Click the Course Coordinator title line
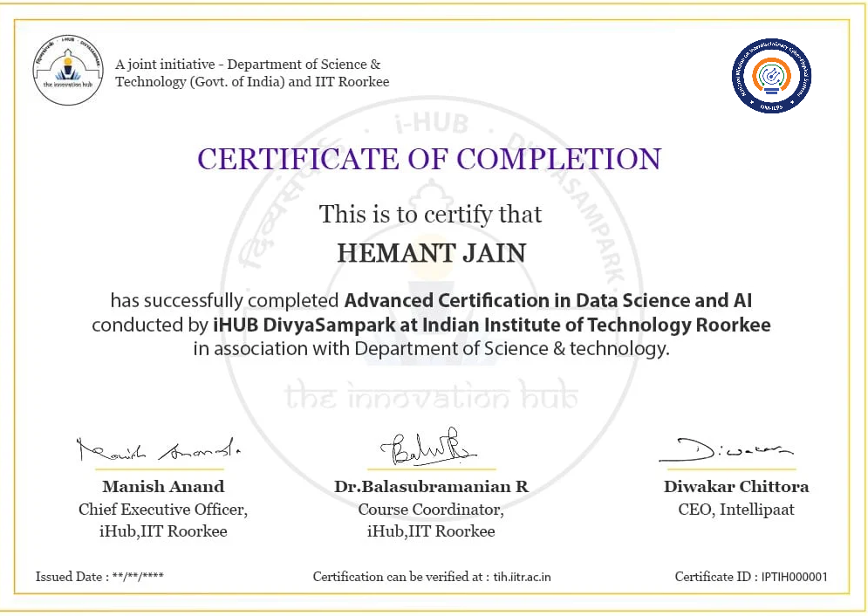 431,510
